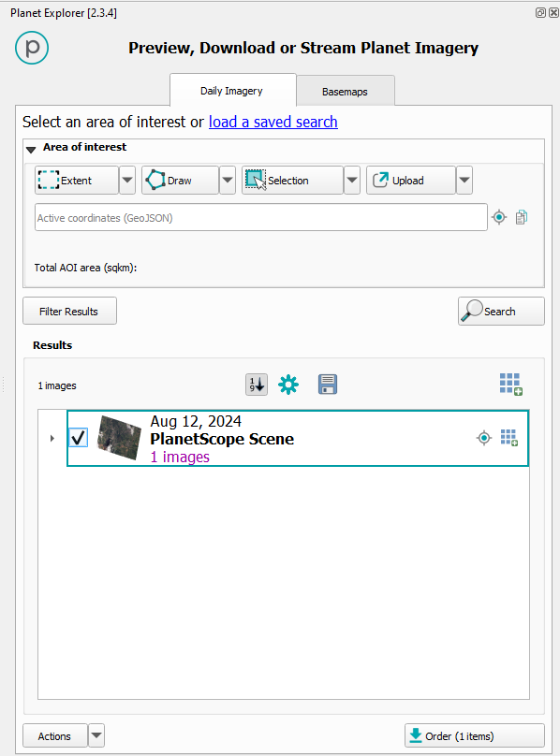
Task: Add all results preview via top grid icon
Action: point(510,385)
